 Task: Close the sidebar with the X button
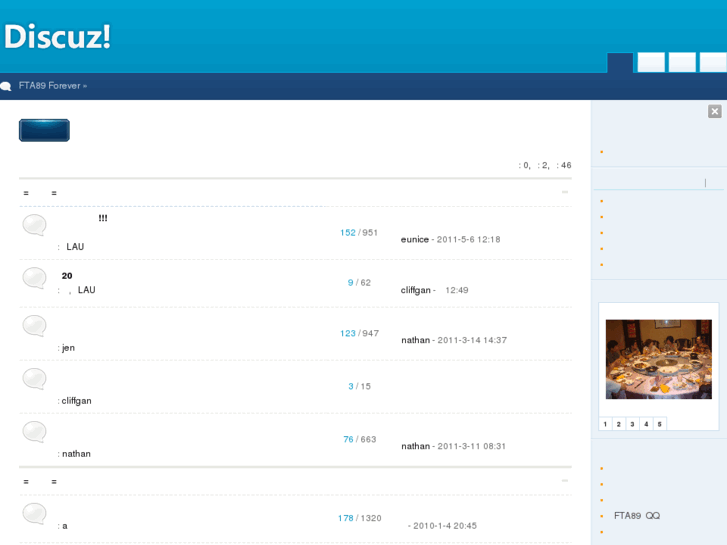(x=714, y=111)
